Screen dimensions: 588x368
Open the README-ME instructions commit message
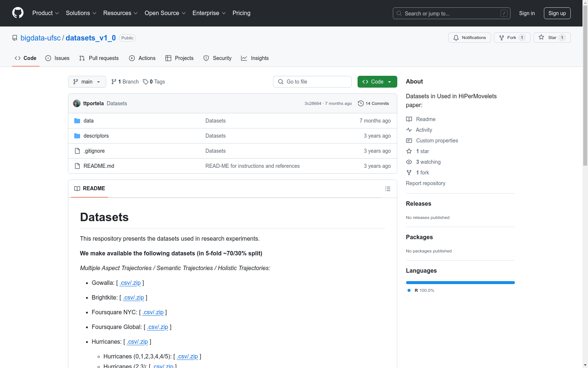pyautogui.click(x=252, y=166)
